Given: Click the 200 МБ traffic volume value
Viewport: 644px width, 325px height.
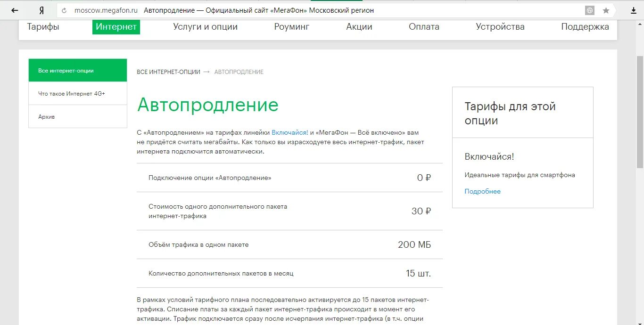Looking at the screenshot, I should pos(414,245).
